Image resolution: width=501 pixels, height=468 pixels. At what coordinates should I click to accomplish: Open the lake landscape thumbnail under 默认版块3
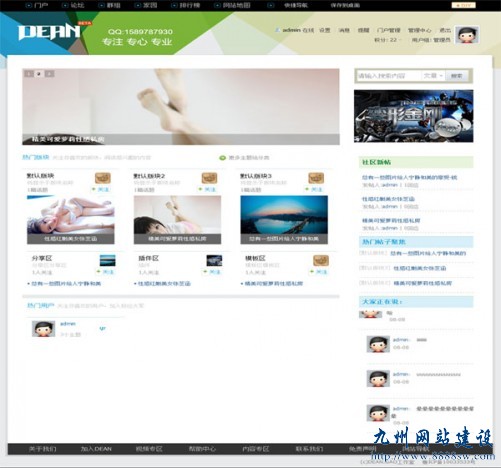pyautogui.click(x=284, y=220)
